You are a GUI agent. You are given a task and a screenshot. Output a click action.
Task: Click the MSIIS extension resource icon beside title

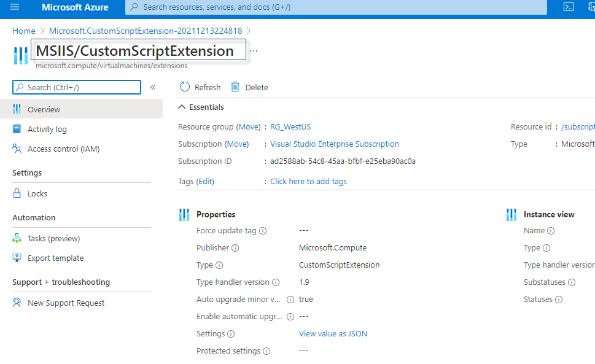tap(21, 56)
